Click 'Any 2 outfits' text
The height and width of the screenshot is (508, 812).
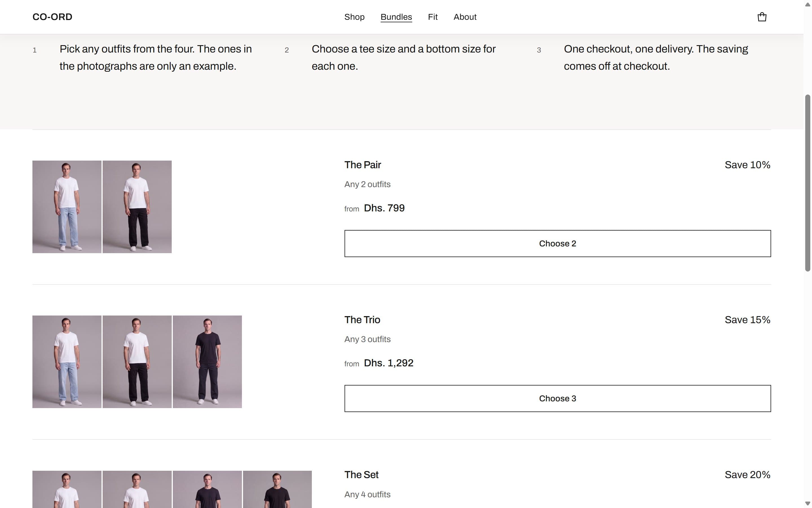[x=367, y=185]
